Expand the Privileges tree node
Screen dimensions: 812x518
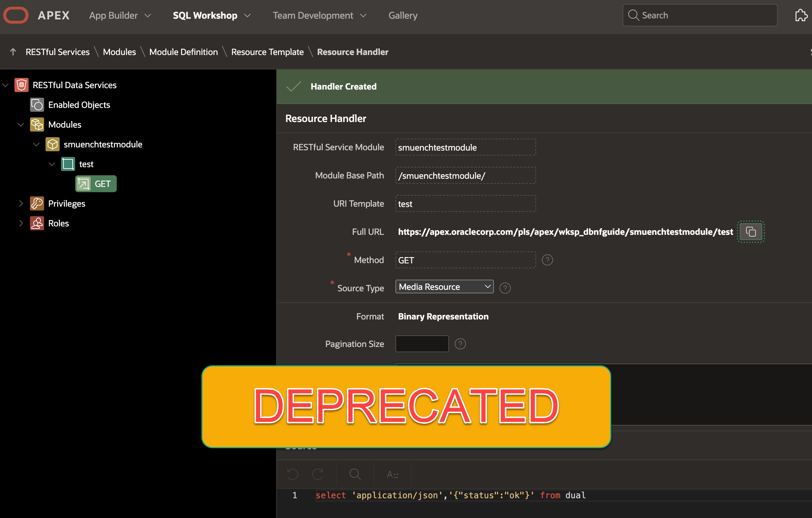[21, 203]
